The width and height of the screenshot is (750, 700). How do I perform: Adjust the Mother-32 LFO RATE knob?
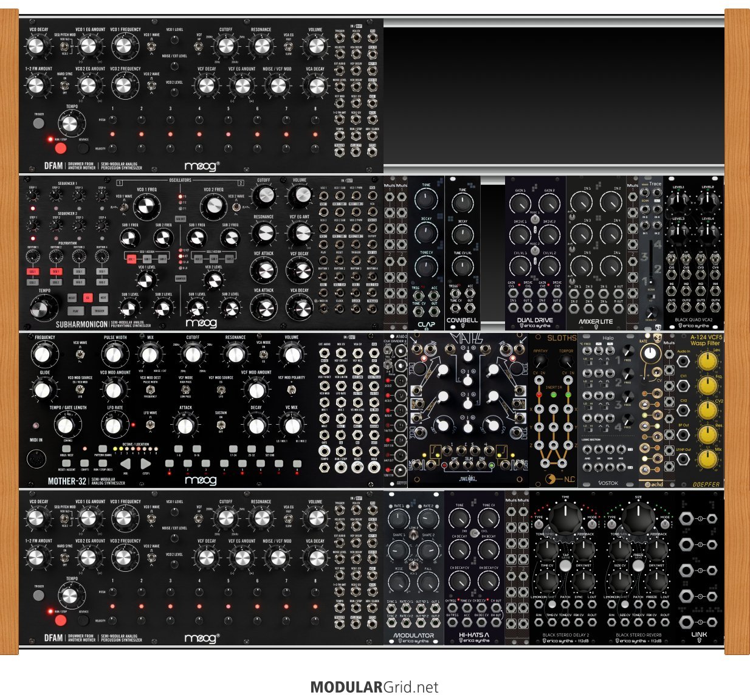[x=114, y=426]
